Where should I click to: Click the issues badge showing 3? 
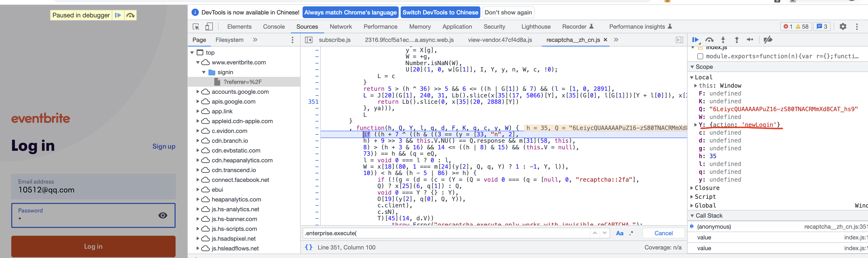coord(822,27)
